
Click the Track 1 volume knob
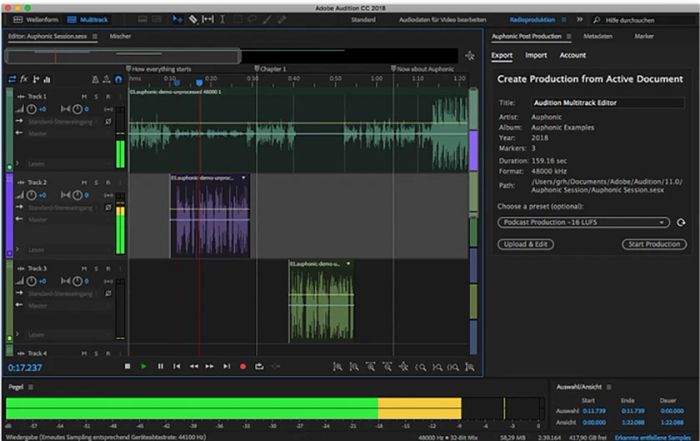click(31, 109)
